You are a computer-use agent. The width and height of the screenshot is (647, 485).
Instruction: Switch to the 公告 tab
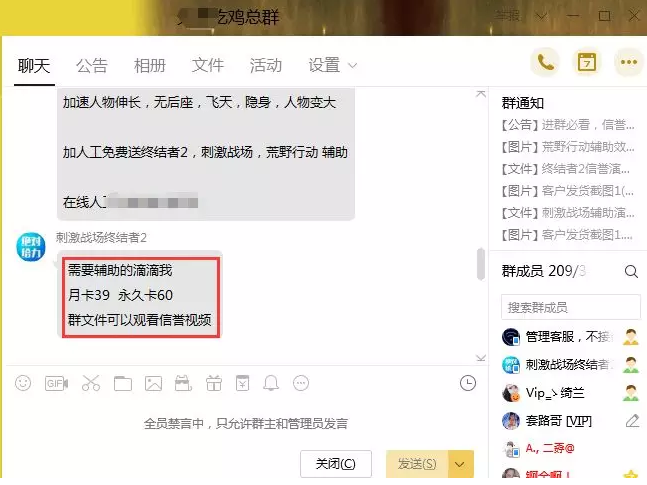(x=92, y=66)
